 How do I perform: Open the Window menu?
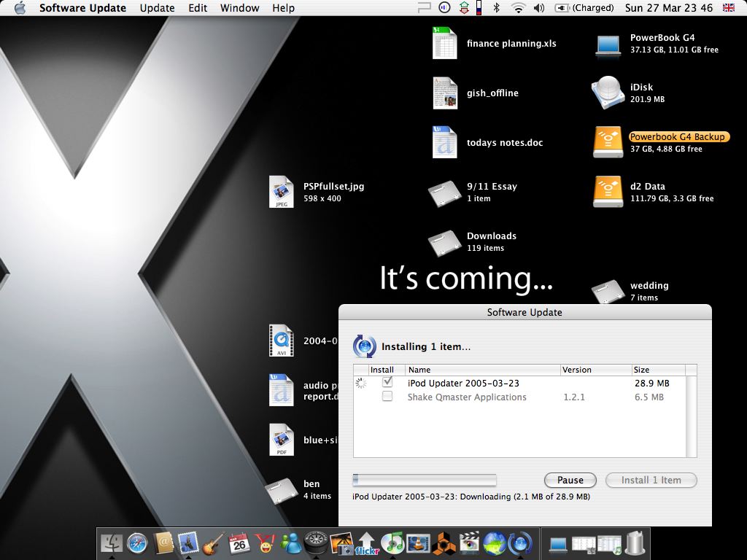pos(239,8)
